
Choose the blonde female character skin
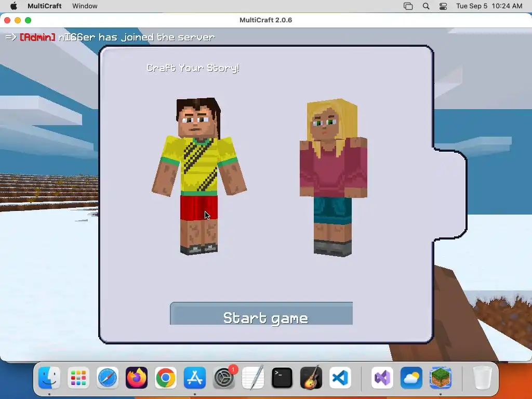(333, 178)
